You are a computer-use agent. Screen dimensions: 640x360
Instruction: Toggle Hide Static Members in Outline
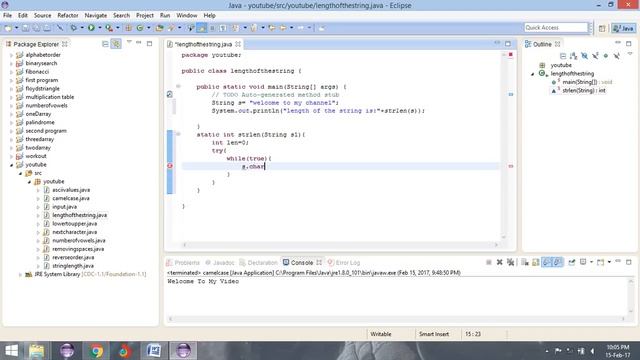[595, 56]
